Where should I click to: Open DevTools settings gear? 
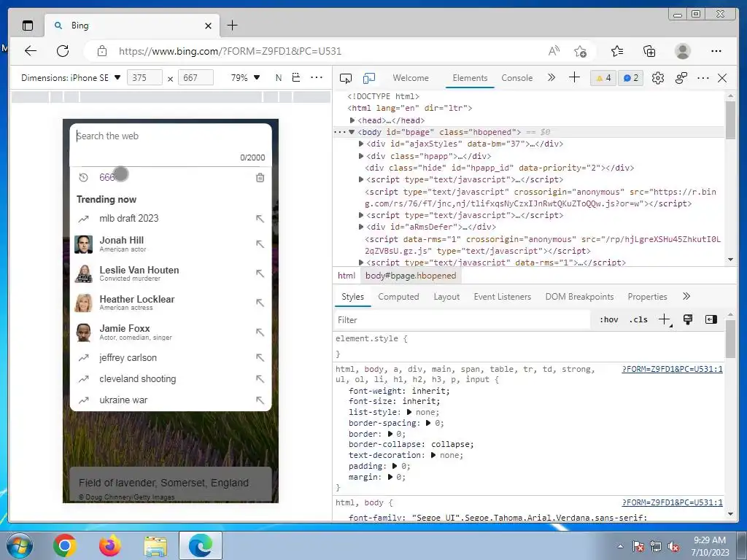click(x=658, y=78)
